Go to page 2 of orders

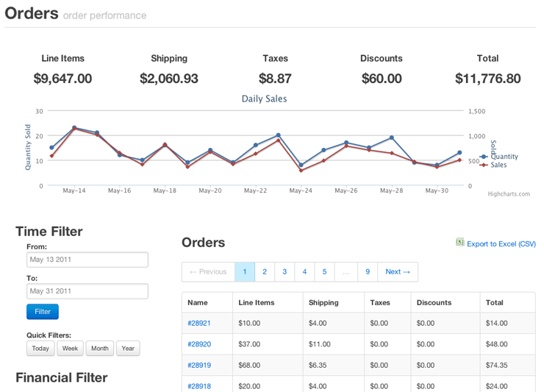(265, 272)
